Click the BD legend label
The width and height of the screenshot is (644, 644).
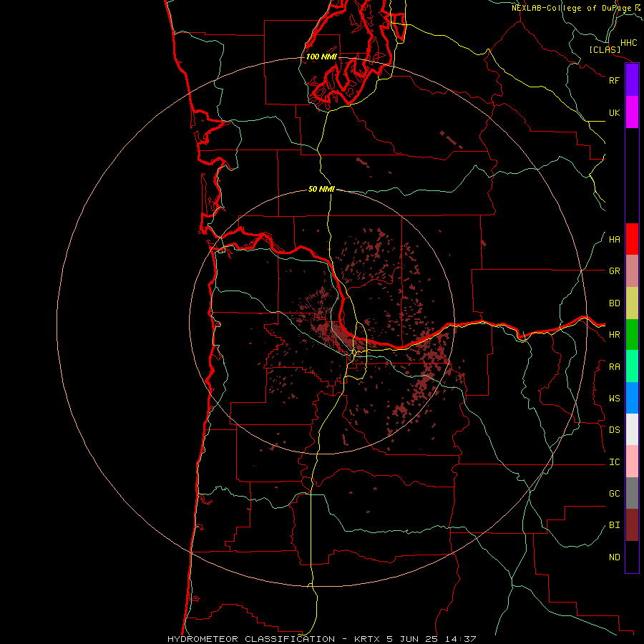[614, 303]
